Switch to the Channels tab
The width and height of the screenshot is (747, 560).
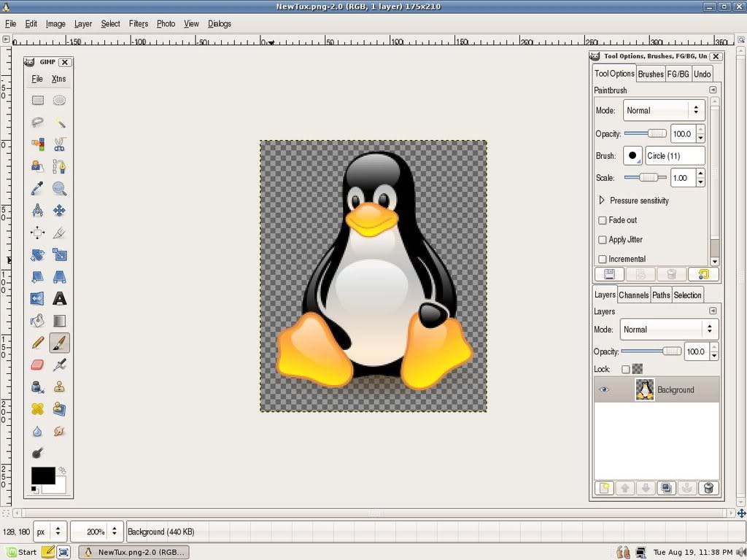click(x=634, y=295)
